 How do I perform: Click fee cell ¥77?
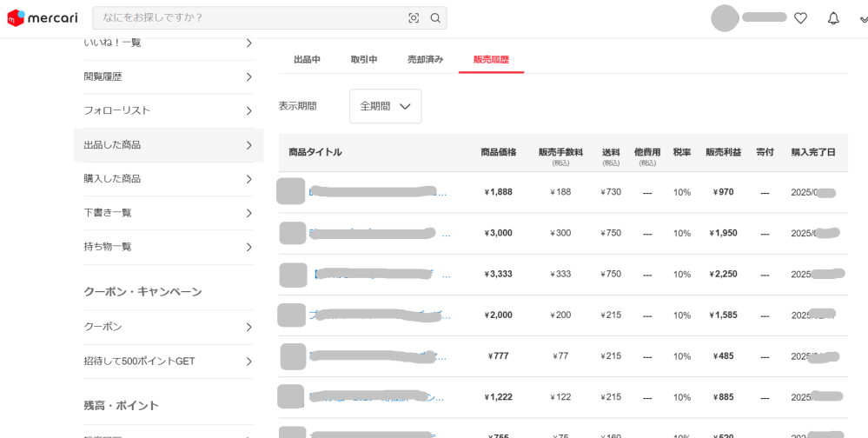click(x=560, y=356)
